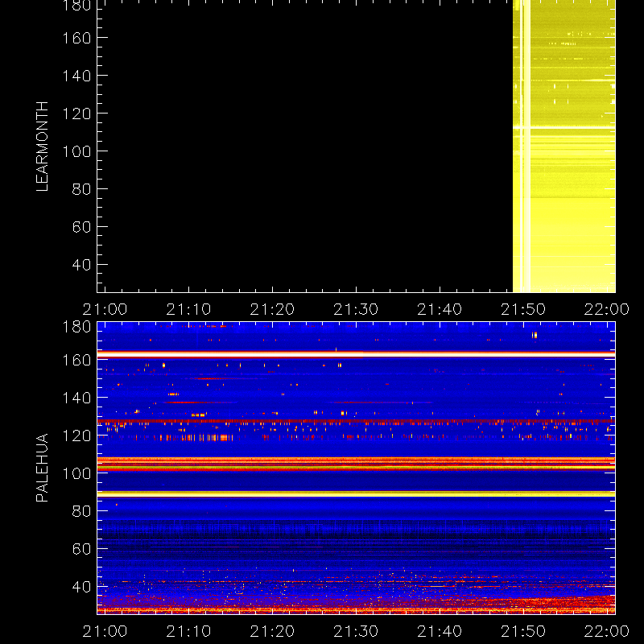This screenshot has height=644, width=644.
Task: Click the LEARMONTH vertical axis label
Action: pos(42,147)
